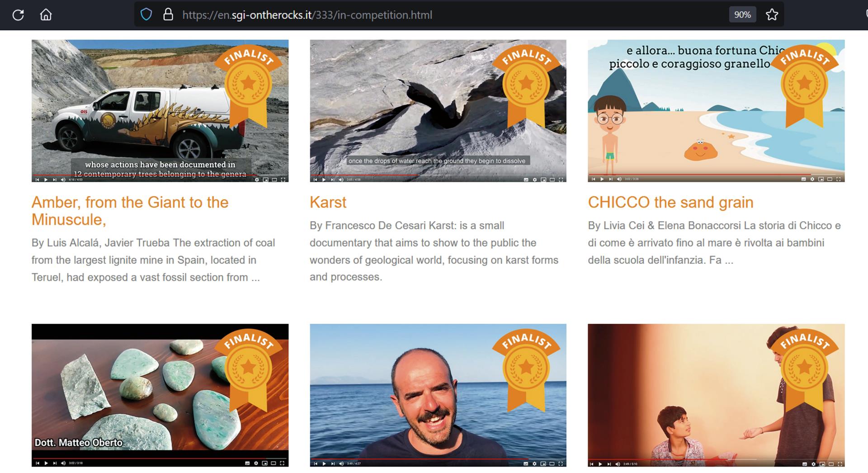Bookmark this page with the star icon

[x=772, y=15]
